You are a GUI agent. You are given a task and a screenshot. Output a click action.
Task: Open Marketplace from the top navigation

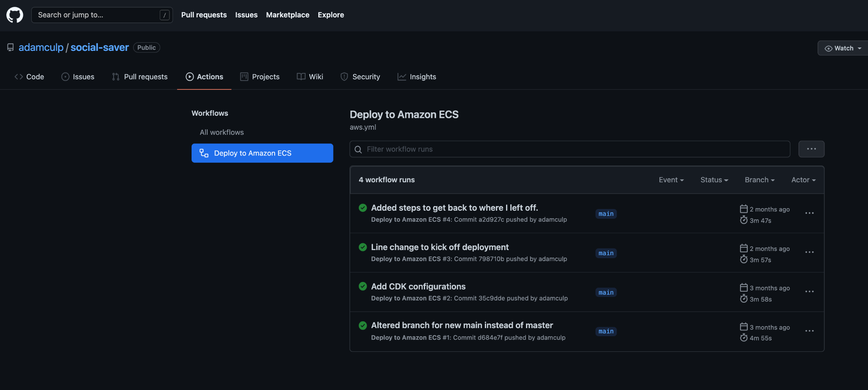pos(288,15)
